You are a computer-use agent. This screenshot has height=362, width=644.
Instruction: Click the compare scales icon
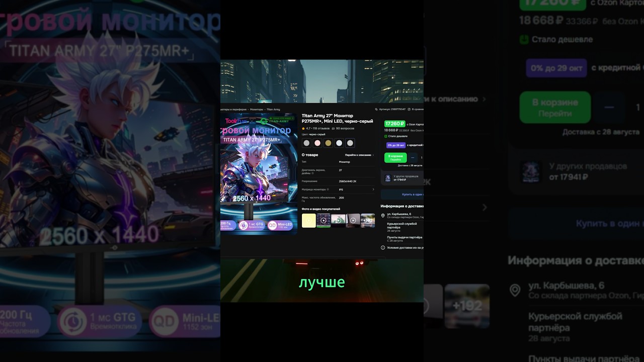pyautogui.click(x=409, y=109)
